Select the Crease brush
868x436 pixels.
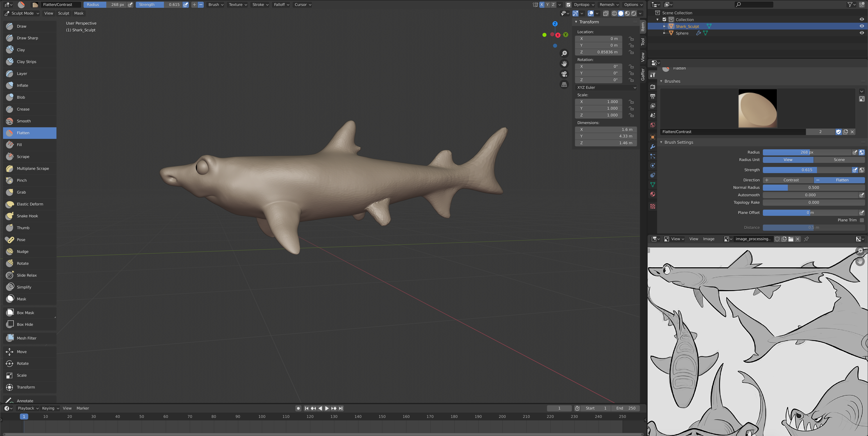(x=30, y=109)
